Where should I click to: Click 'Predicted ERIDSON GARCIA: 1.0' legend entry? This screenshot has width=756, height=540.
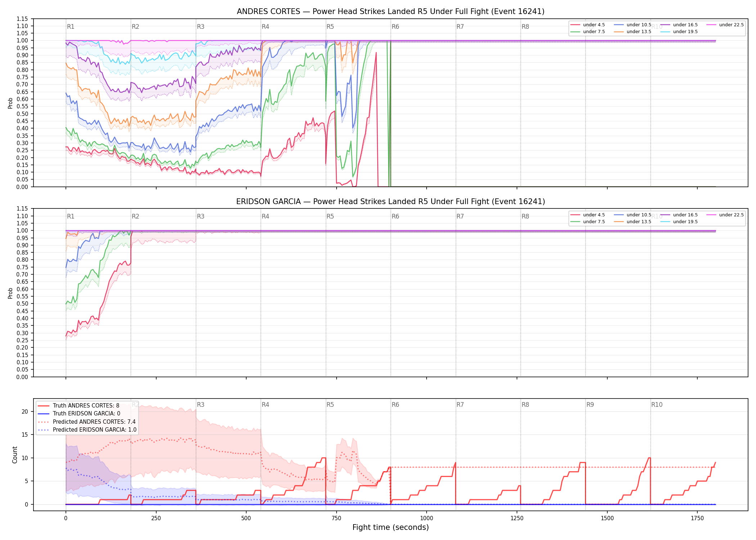point(87,430)
